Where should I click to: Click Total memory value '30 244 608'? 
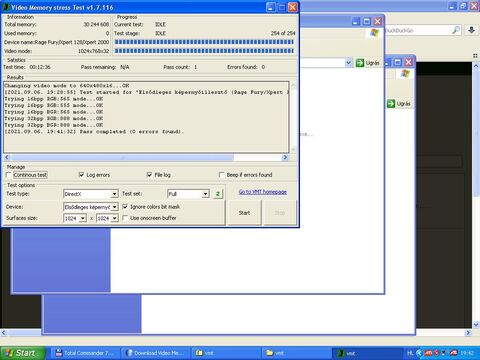coord(96,24)
